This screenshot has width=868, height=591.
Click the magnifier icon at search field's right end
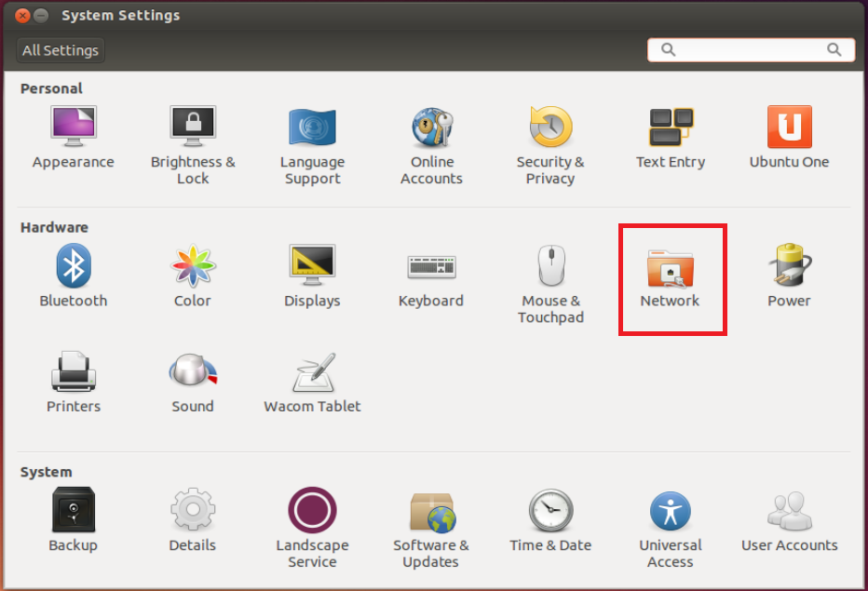pyautogui.click(x=834, y=50)
